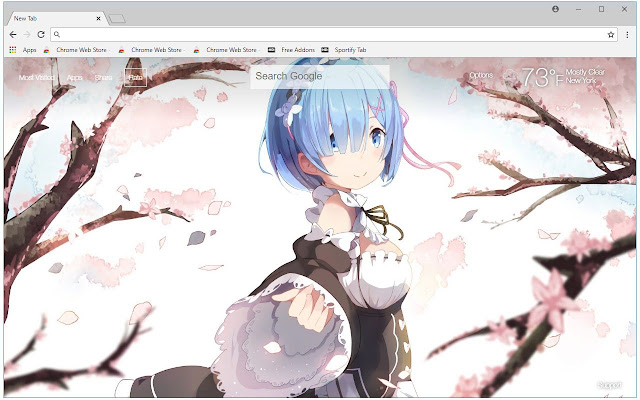Open the Sportify Tab bookmark
This screenshot has height=400, width=640.
344,50
